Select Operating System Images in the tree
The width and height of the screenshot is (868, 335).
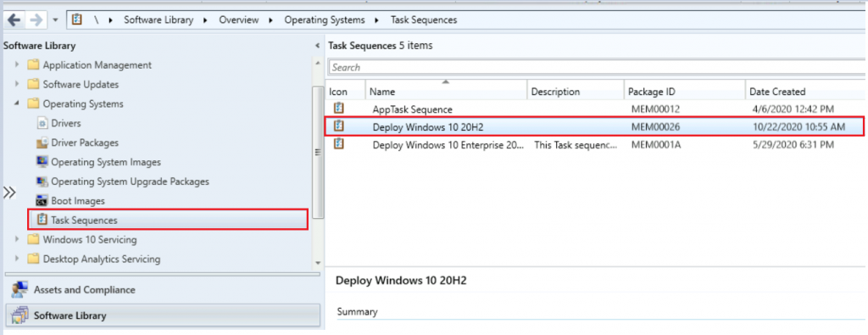pyautogui.click(x=106, y=162)
